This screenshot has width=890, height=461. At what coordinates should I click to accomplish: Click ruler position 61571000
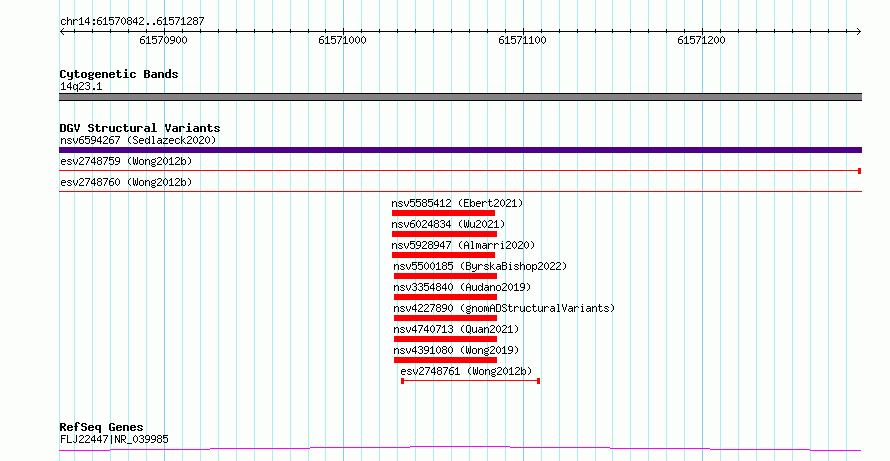coord(342,40)
